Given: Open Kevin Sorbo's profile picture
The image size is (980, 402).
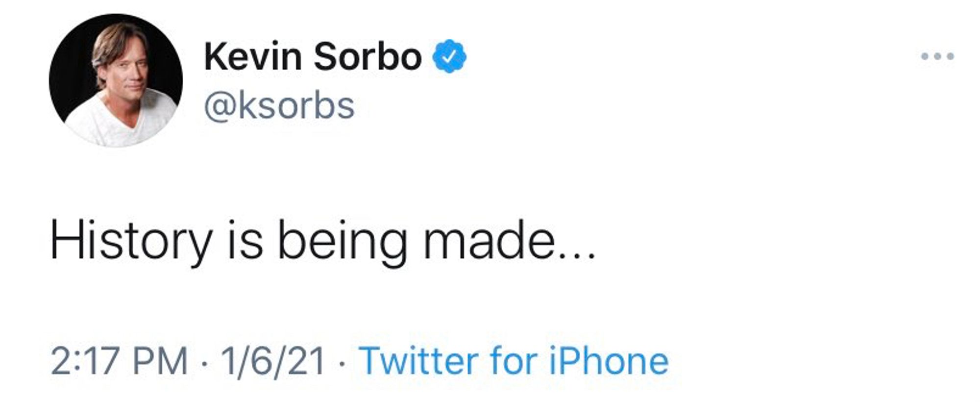Looking at the screenshot, I should [x=116, y=80].
